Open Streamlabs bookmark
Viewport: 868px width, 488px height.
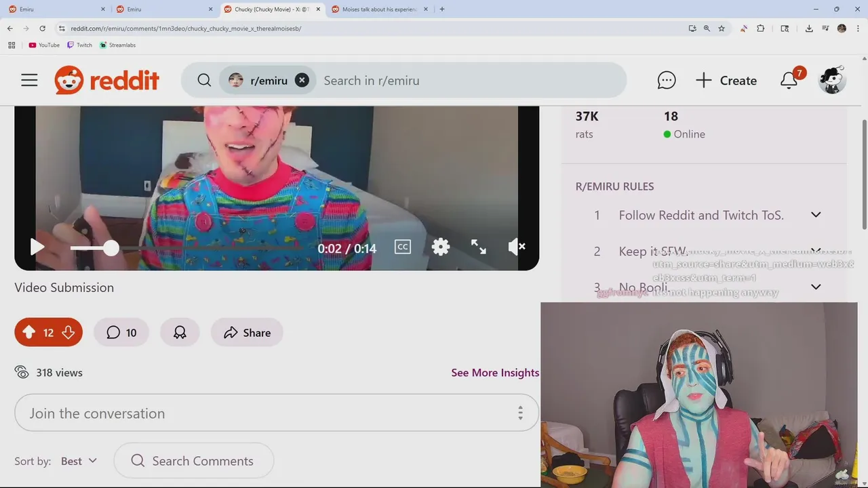(x=117, y=45)
